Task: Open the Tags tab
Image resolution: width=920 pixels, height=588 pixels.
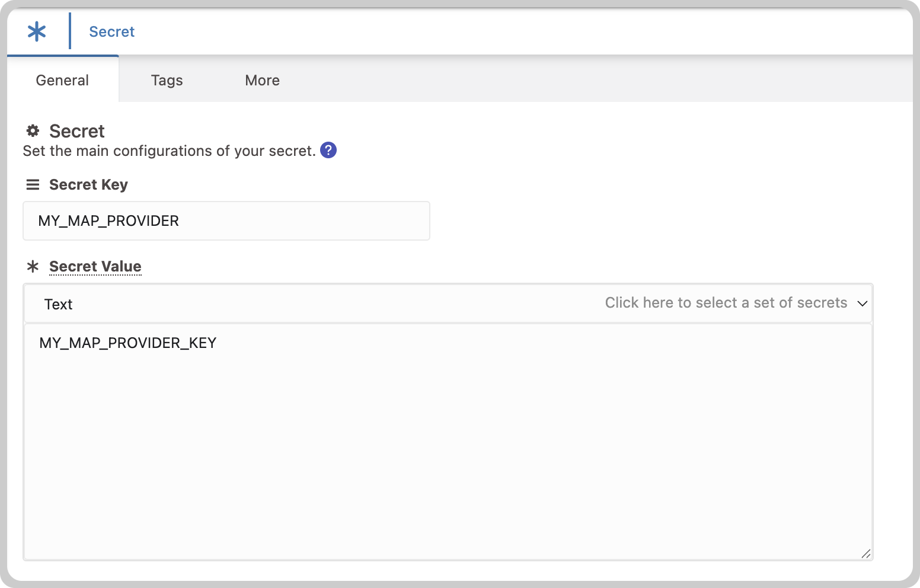Action: coord(167,81)
